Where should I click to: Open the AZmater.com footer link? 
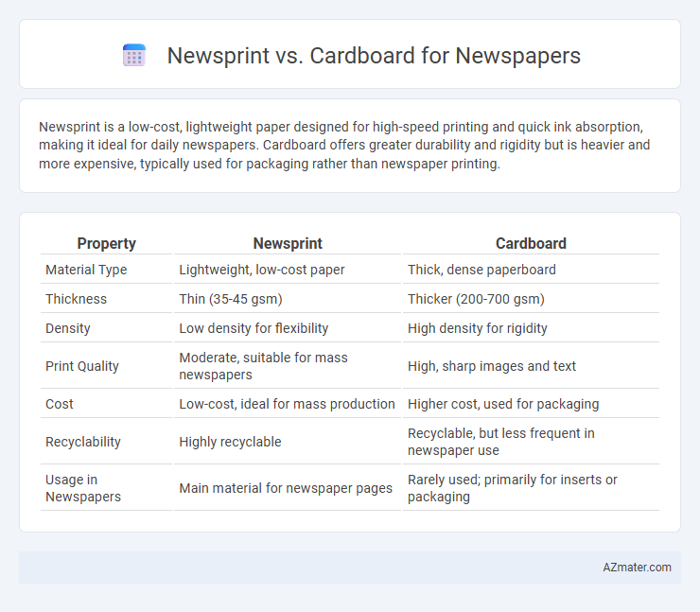(637, 568)
